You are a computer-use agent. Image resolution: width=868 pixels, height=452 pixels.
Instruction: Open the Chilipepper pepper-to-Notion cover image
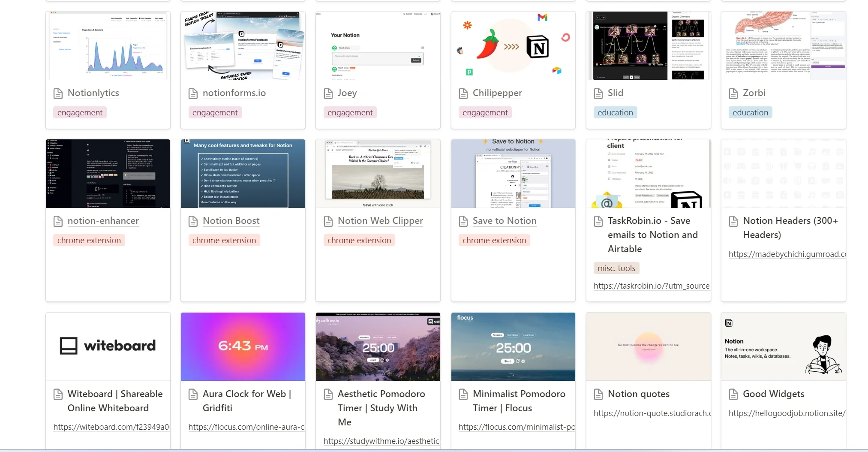point(513,46)
